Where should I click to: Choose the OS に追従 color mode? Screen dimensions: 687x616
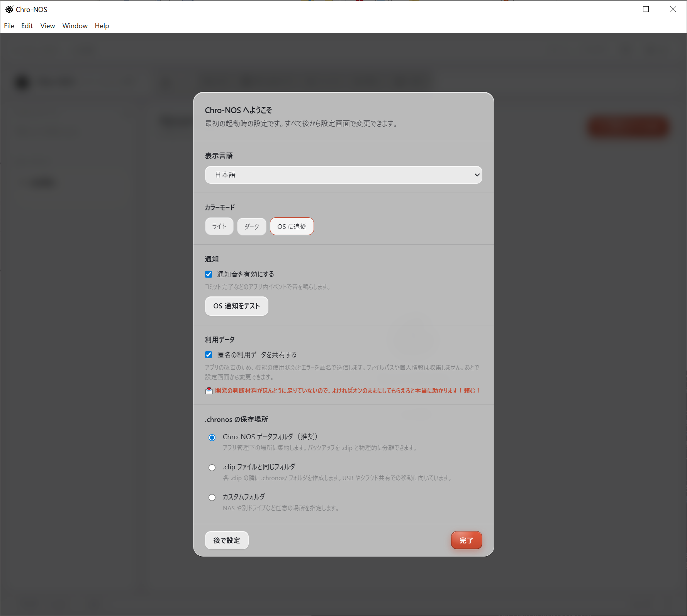coord(292,227)
